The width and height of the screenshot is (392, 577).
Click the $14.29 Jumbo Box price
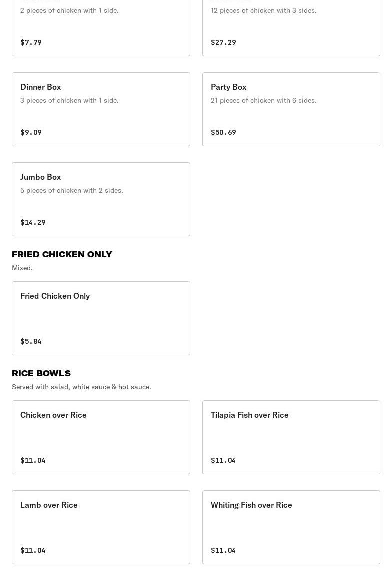click(33, 222)
